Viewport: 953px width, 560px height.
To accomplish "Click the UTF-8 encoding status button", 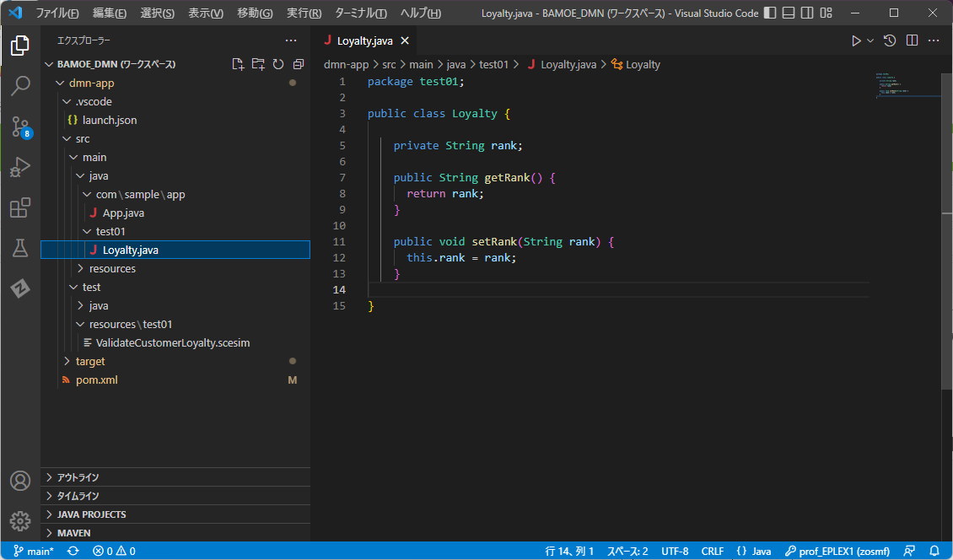I will [675, 551].
